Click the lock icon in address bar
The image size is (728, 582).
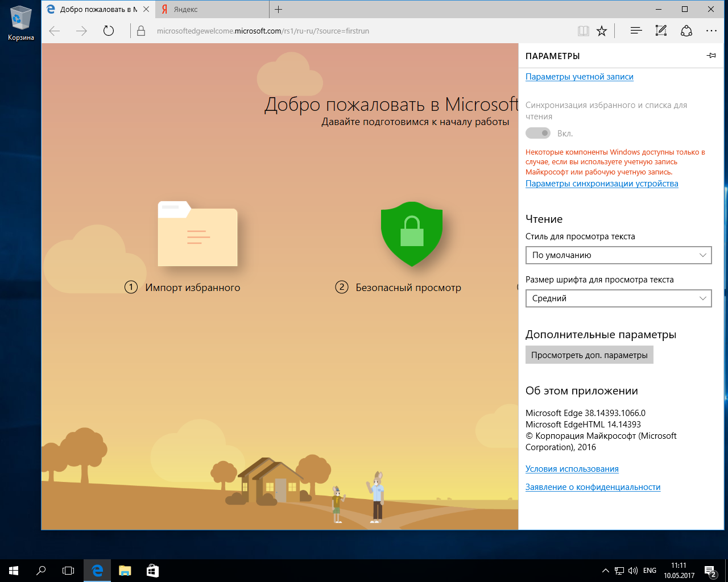141,31
